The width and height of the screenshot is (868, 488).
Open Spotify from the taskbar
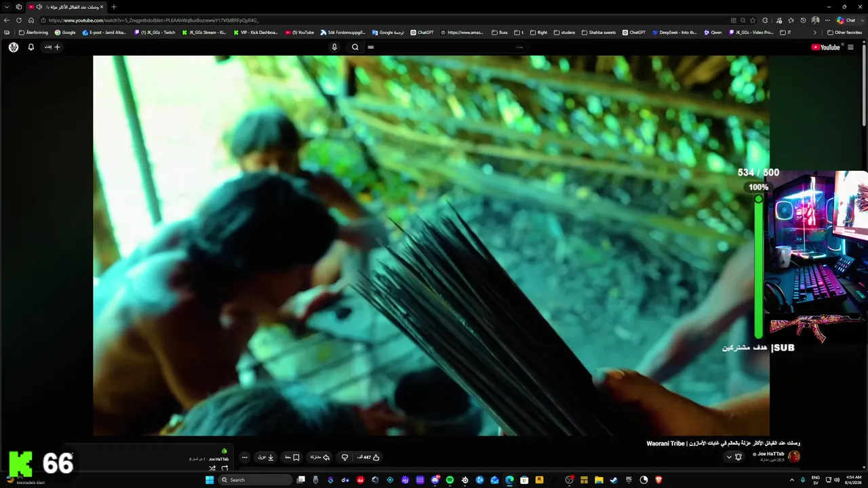[450, 480]
